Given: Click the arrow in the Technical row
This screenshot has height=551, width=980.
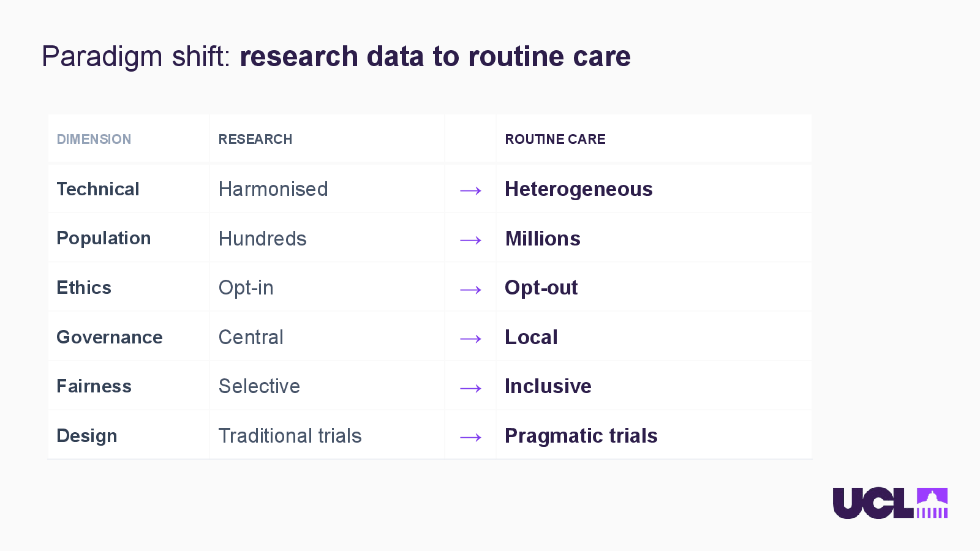Looking at the screenshot, I should click(470, 191).
